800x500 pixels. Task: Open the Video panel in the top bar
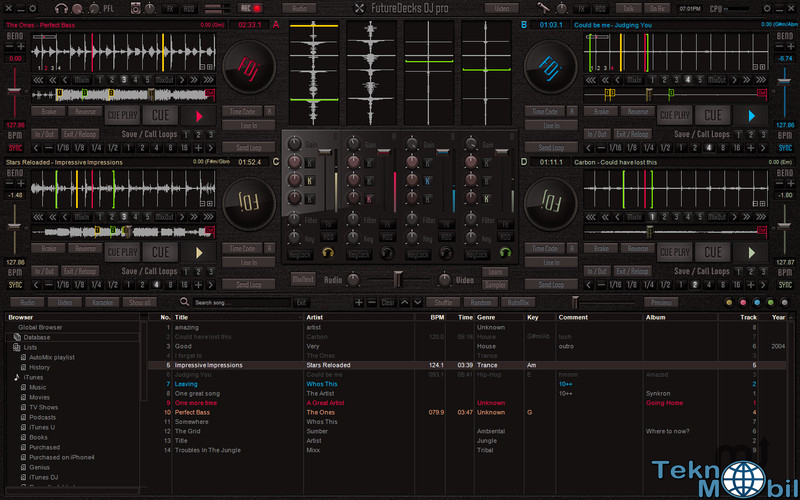(502, 8)
